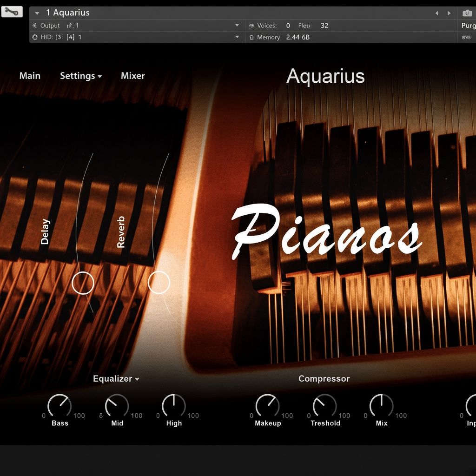This screenshot has height=476, width=476.
Task: Go to the previous instrument with left arrow
Action: 437,13
